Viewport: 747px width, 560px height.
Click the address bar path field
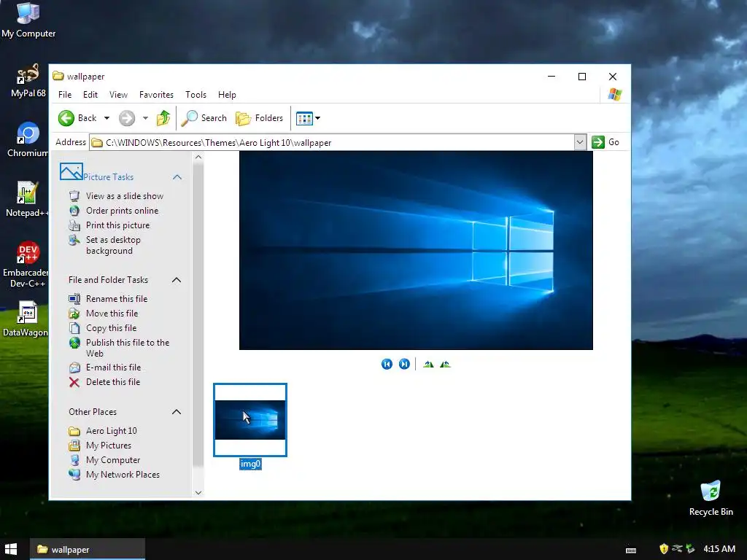point(332,142)
